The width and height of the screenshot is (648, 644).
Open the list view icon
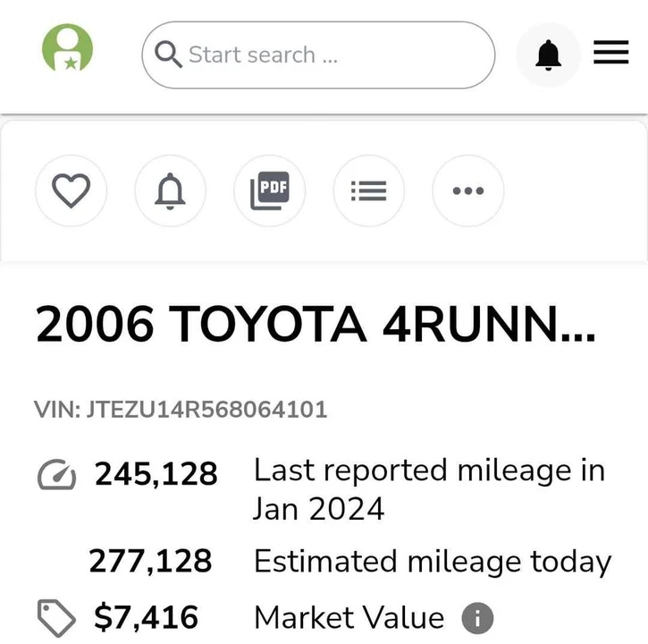(x=368, y=191)
